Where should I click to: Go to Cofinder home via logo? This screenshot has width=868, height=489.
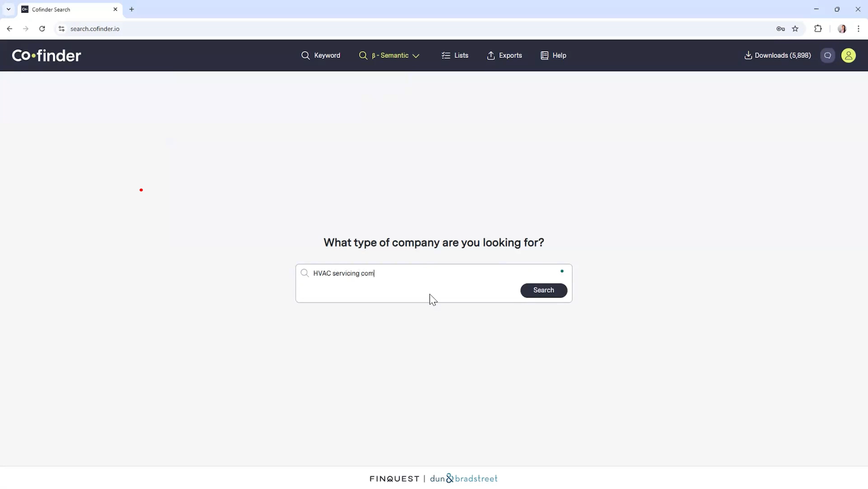47,55
